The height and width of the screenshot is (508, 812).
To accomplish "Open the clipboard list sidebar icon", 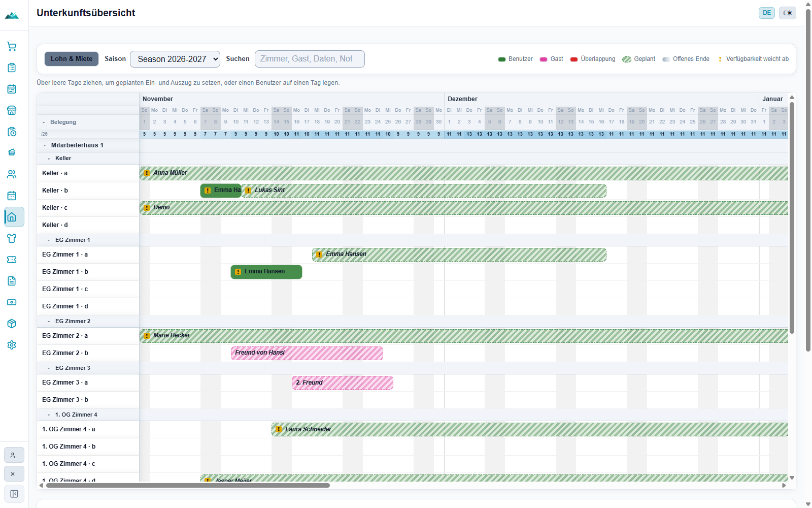I will [12, 68].
